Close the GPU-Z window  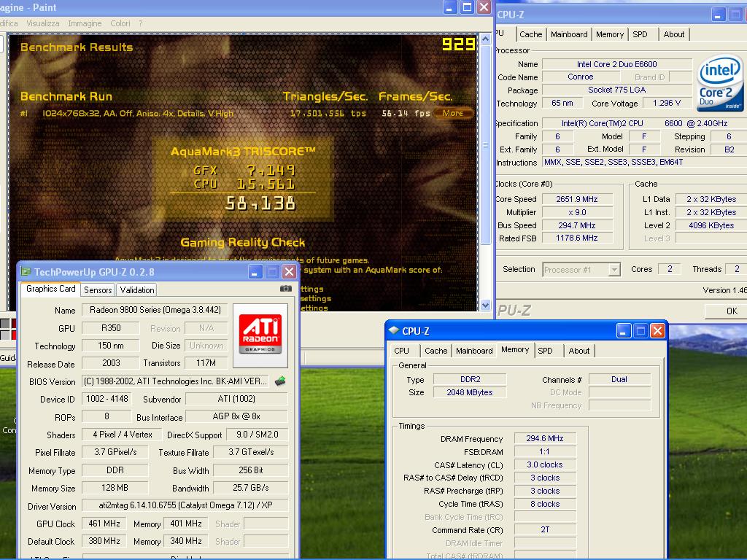pos(289,272)
